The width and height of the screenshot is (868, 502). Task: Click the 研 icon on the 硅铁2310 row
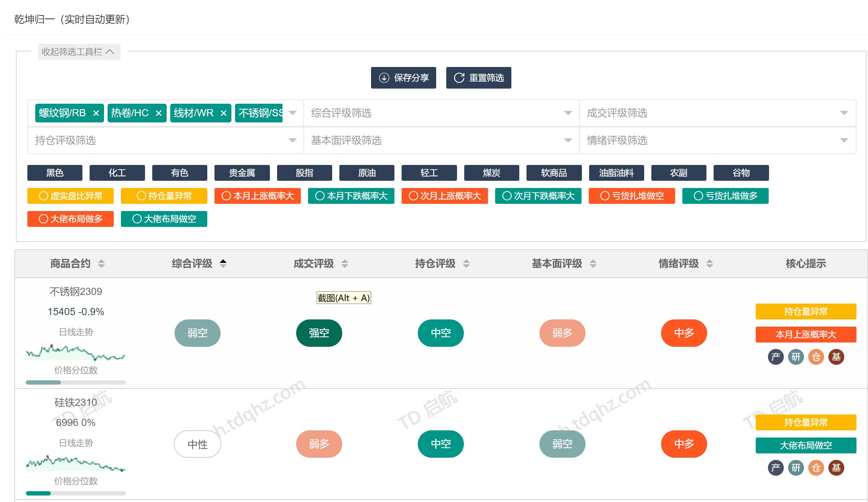pos(796,467)
